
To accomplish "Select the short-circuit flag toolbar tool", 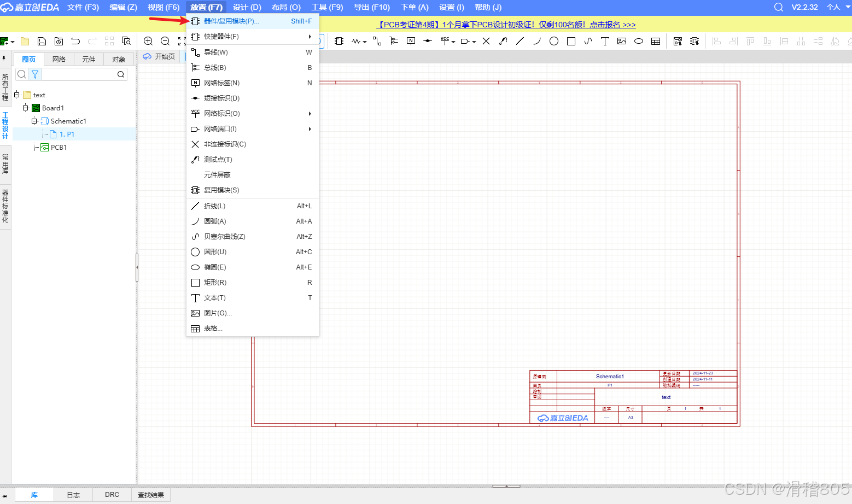I will pos(428,41).
